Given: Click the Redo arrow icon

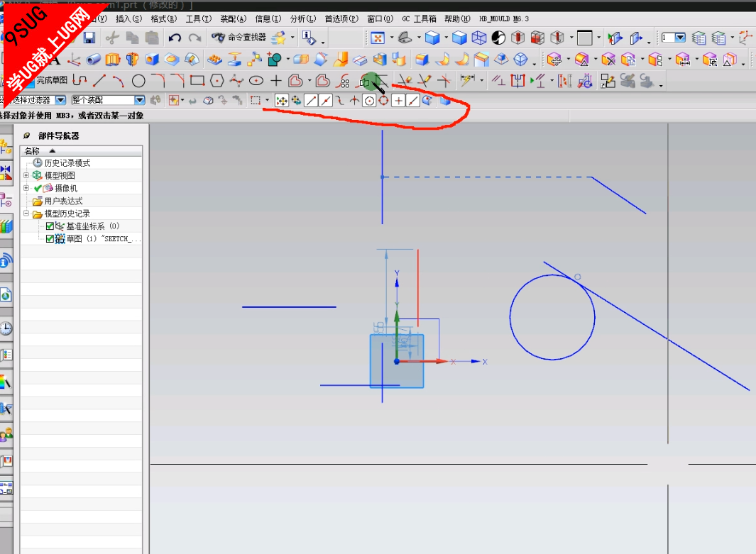Looking at the screenshot, I should coord(195,38).
